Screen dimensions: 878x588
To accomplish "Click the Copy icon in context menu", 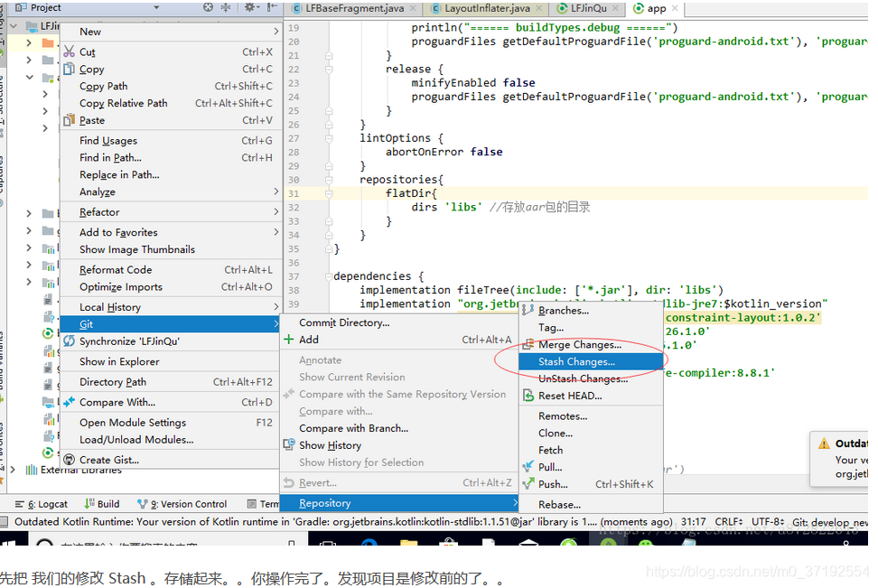I will click(x=69, y=69).
